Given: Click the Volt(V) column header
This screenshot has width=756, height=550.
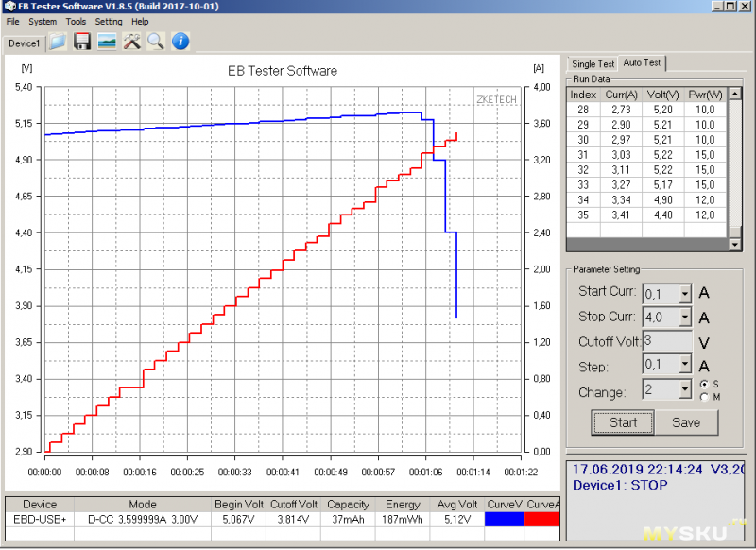Looking at the screenshot, I should [663, 95].
